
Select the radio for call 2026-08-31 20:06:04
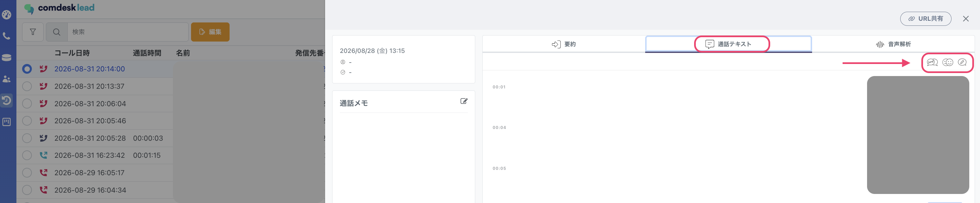(x=27, y=104)
